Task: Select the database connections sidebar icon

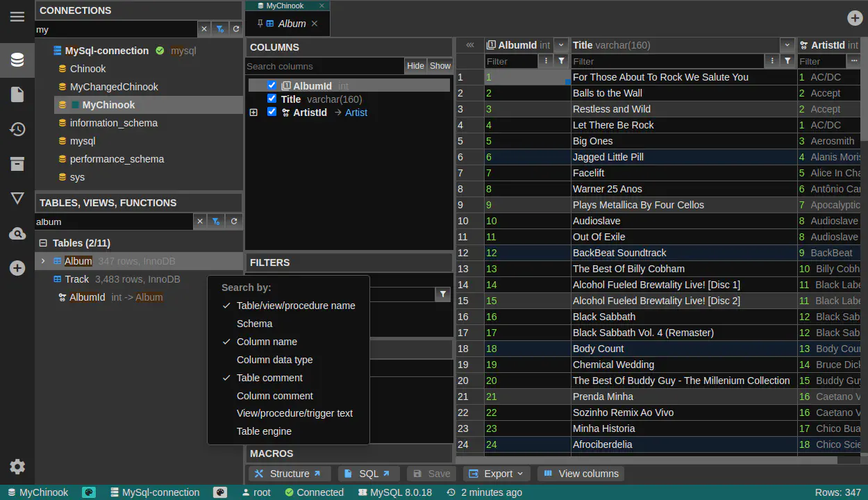Action: pos(17,60)
